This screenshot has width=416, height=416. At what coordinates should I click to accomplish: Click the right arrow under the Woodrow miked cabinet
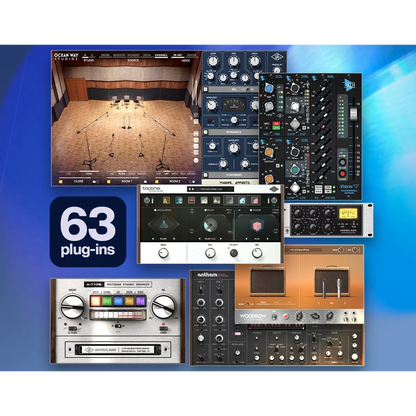point(345,303)
